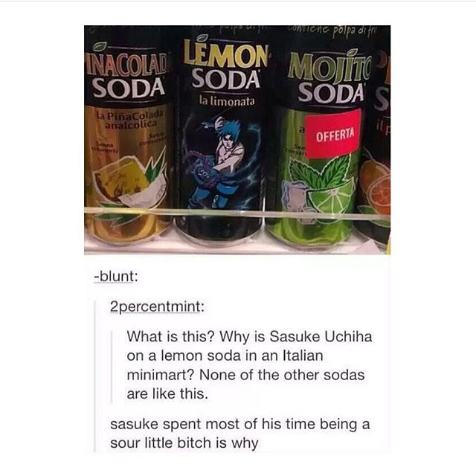
Task: Click the "la limonata" subtitle text
Action: point(227,101)
